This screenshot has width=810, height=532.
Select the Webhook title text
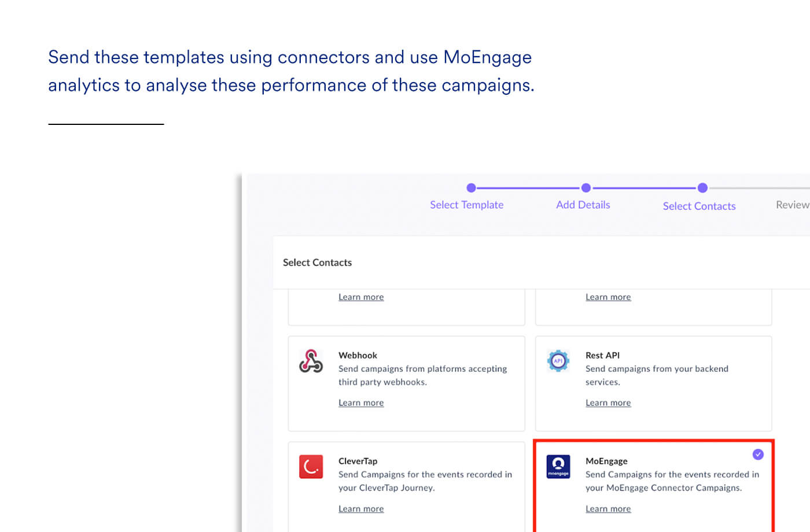[x=358, y=355]
